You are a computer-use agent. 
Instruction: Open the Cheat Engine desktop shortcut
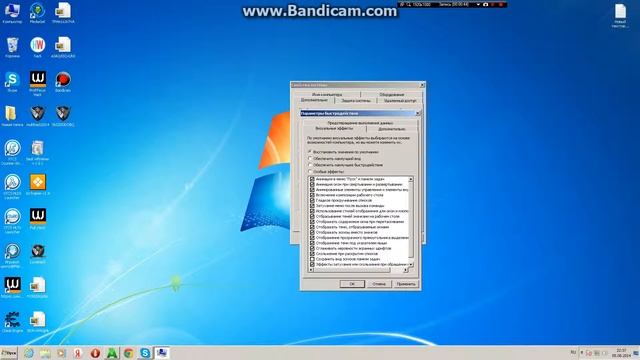point(12,322)
